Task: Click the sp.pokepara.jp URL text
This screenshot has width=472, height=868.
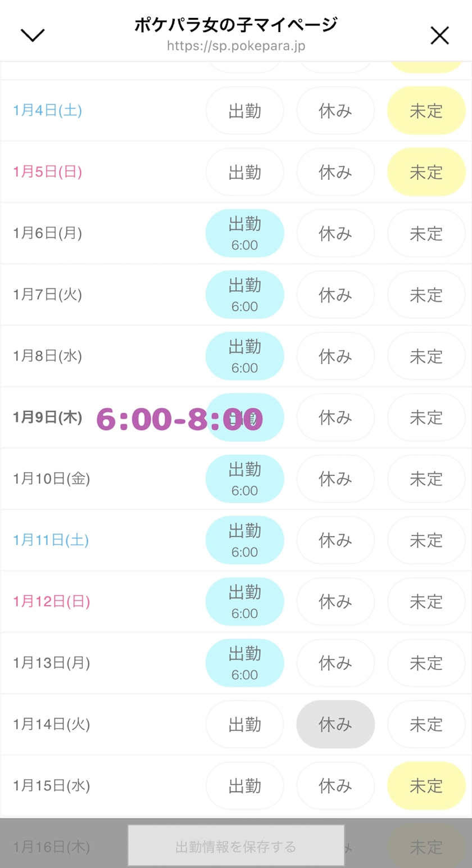Action: pyautogui.click(x=236, y=46)
